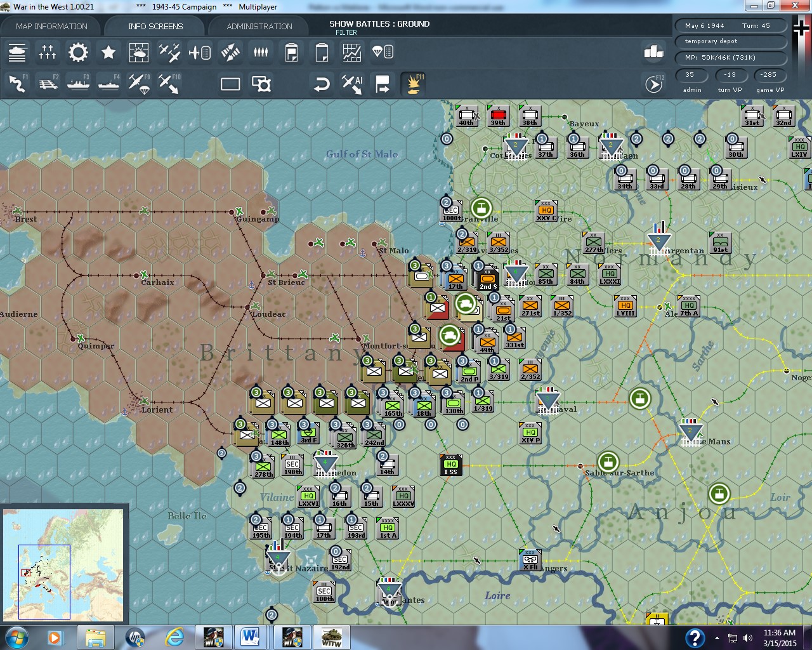
Task: Click the undo move arrow icon
Action: coord(322,84)
